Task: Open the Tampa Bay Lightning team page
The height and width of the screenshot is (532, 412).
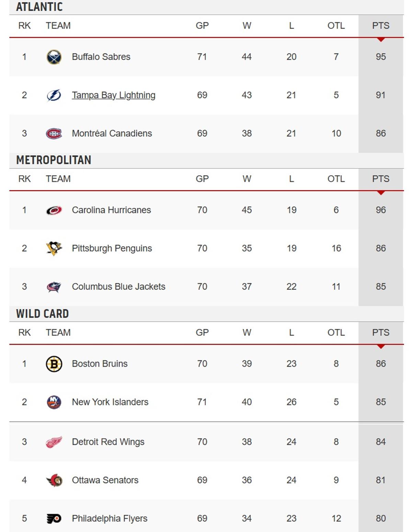Action: [x=113, y=95]
